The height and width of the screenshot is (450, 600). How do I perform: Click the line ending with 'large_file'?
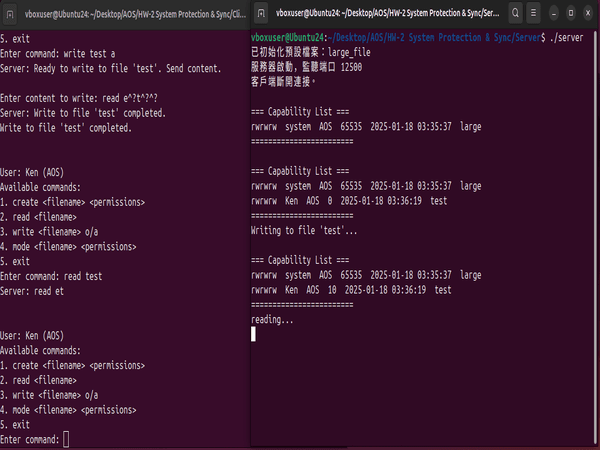tap(311, 52)
